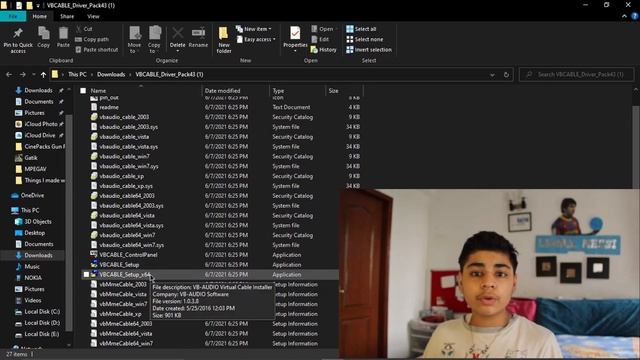Open the New item dropdown
The height and width of the screenshot is (360, 640).
click(x=253, y=29)
